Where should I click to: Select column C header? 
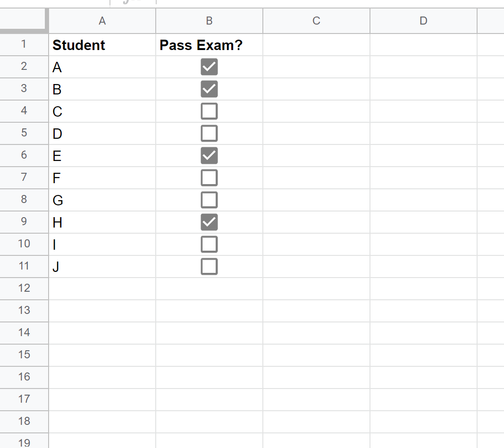(316, 21)
